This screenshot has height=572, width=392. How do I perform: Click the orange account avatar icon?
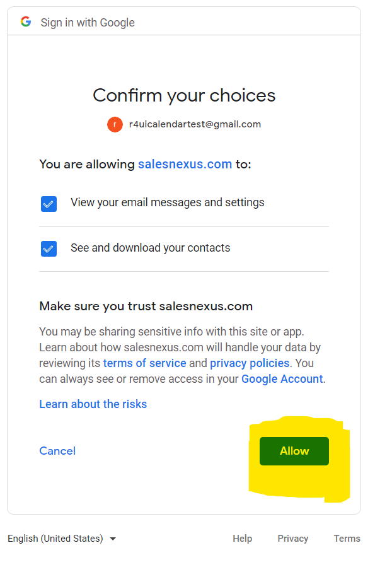click(x=115, y=124)
